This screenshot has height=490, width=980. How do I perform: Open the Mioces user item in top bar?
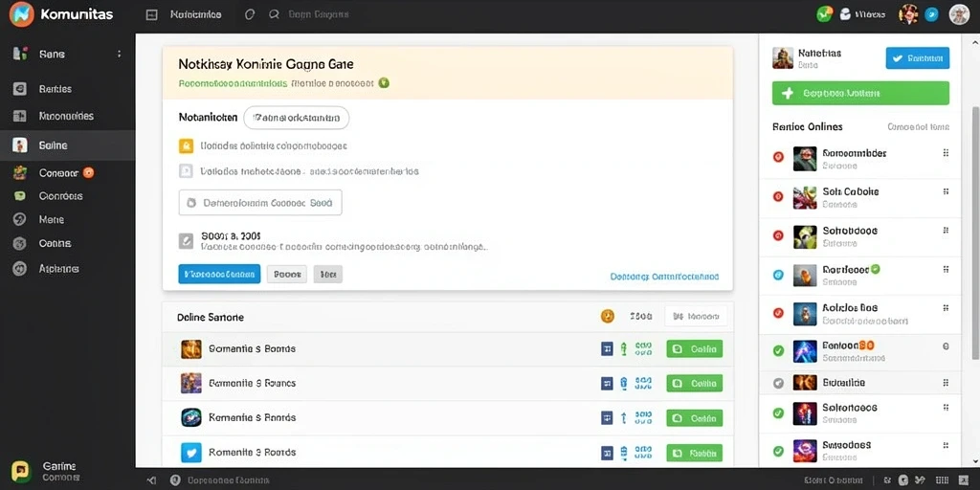pyautogui.click(x=862, y=14)
